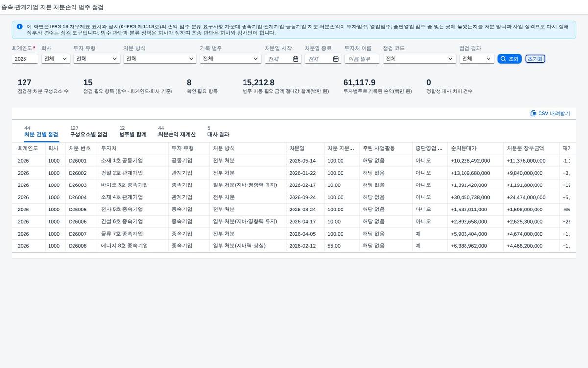Click the 회계연도 input field
The image size is (588, 368).
25,59
